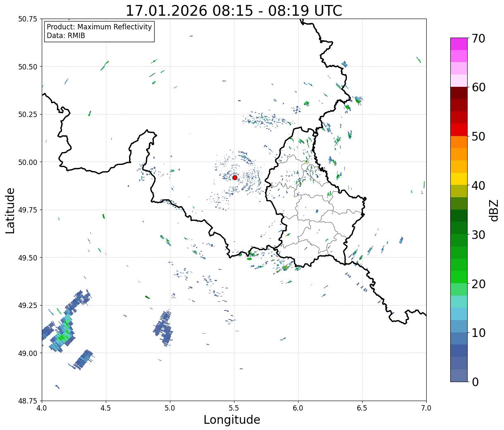504x430 pixels.
Task: Click the 5.0 longitude tick label
Action: 170,408
